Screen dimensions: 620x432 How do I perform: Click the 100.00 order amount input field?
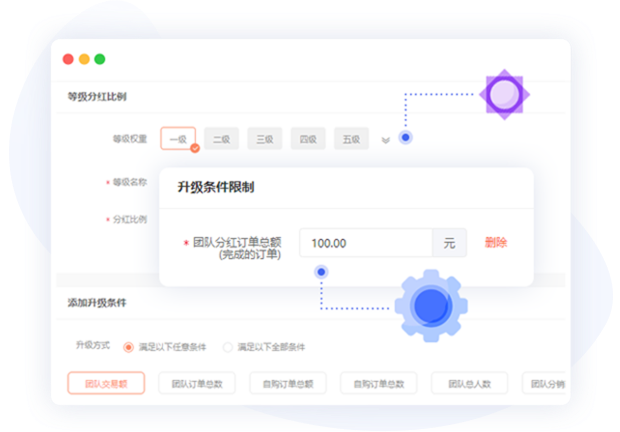[x=365, y=243]
